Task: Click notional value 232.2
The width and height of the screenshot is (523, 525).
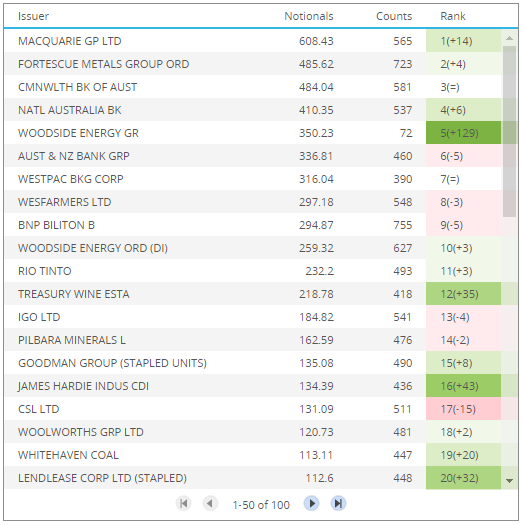Action: 319,271
